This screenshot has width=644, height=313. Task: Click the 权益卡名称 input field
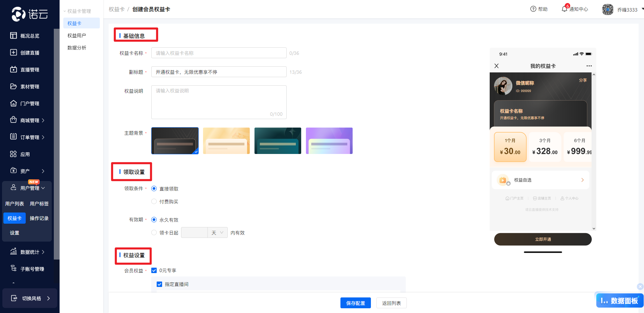[x=219, y=53]
